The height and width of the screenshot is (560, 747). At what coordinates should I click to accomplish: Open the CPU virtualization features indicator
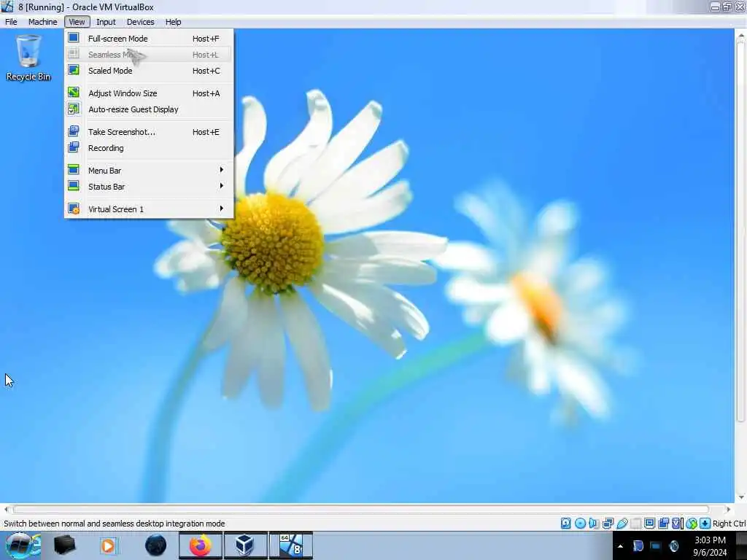pyautogui.click(x=676, y=524)
